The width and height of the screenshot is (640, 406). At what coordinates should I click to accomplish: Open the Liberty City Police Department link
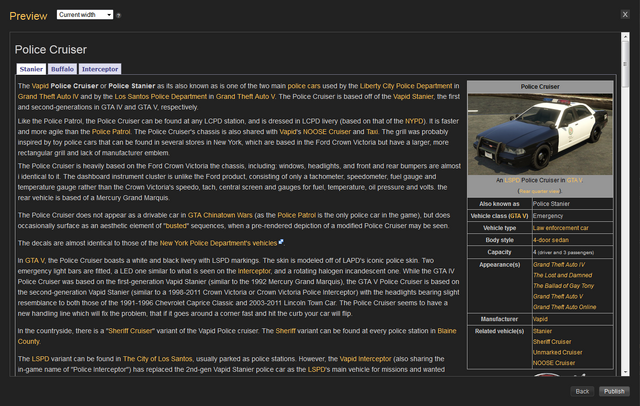pos(406,86)
